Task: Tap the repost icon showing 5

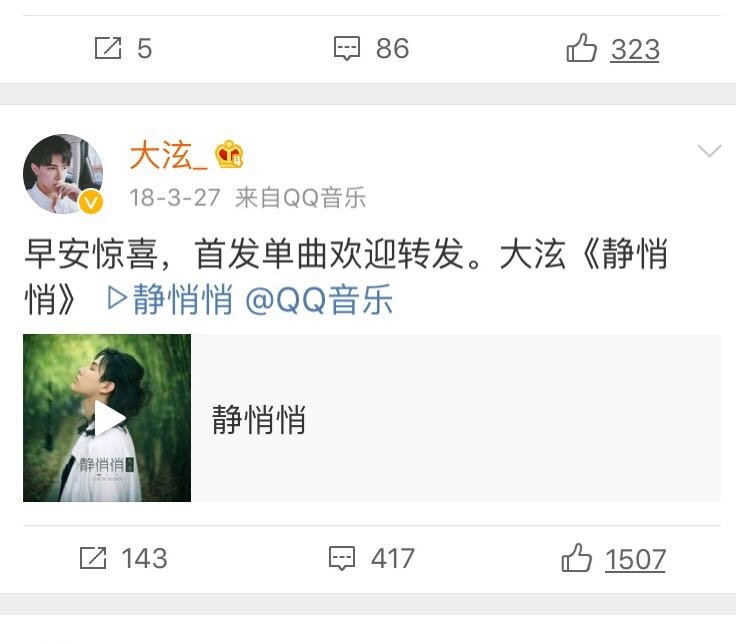Action: pos(108,48)
